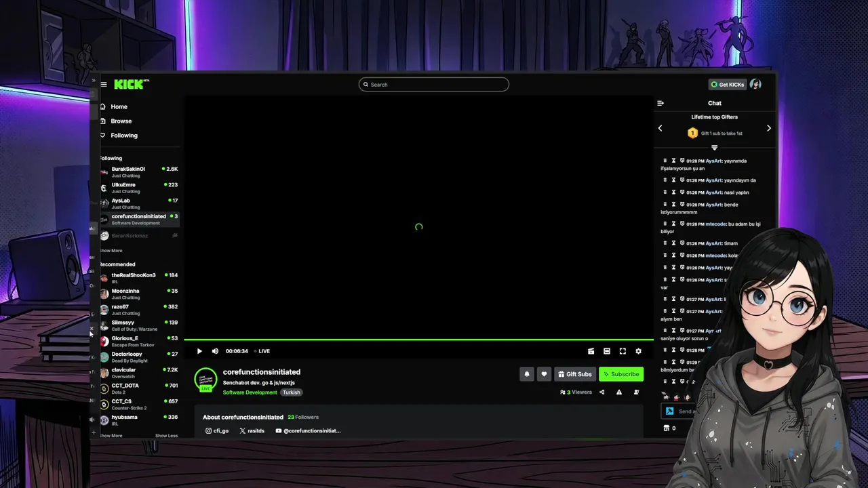
Task: Open clavicular Overwatch channel
Action: (139, 373)
